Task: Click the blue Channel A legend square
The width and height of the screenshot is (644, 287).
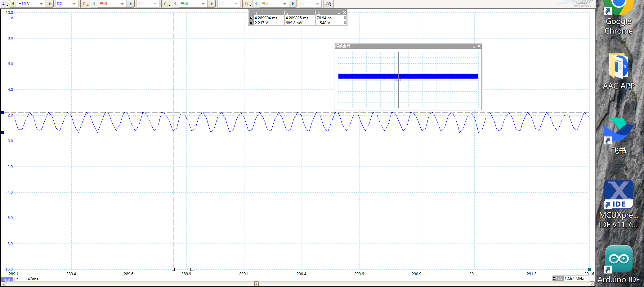Action: click(x=251, y=23)
